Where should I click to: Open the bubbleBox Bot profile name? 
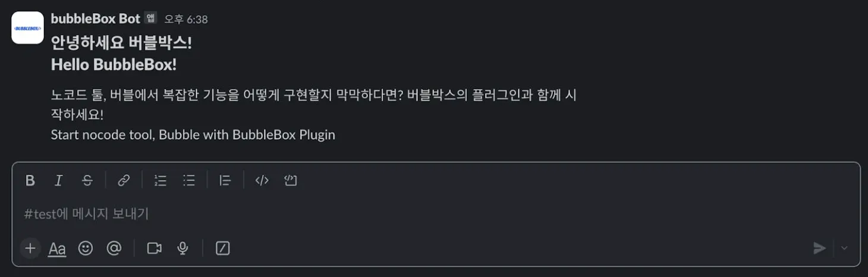pyautogui.click(x=95, y=19)
